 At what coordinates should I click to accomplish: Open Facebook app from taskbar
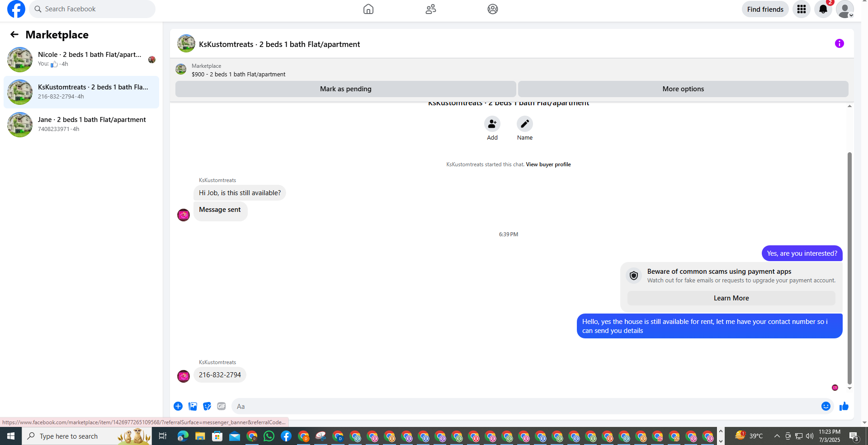coord(286,436)
